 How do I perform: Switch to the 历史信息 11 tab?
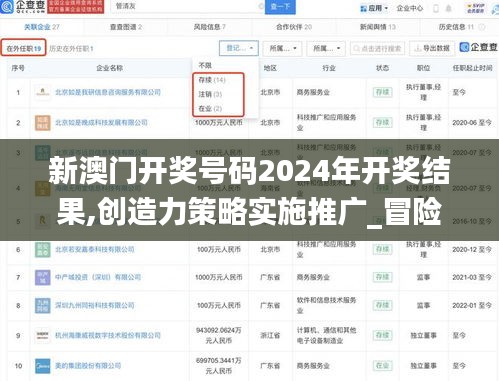(x=457, y=27)
